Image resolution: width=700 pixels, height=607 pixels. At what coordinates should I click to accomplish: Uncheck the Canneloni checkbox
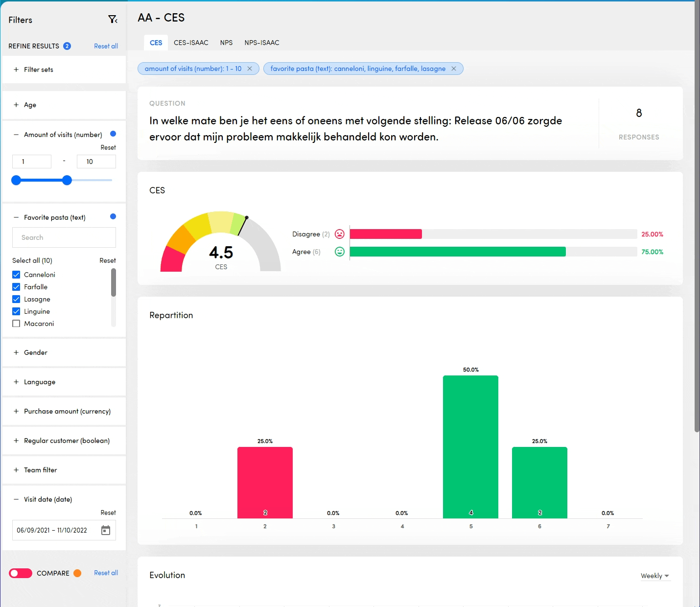tap(16, 275)
